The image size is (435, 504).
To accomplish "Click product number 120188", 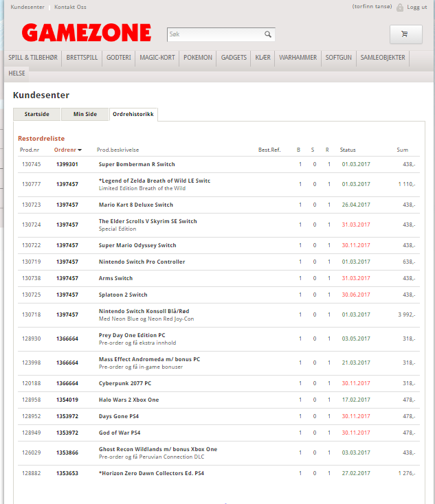I will tap(31, 383).
